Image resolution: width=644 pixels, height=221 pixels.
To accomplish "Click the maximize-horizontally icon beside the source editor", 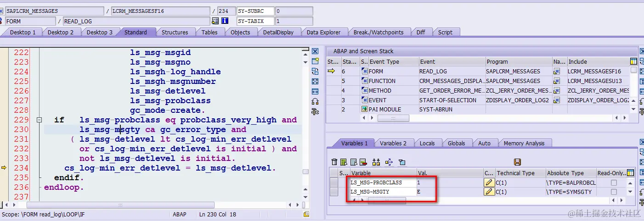I will (315, 91).
